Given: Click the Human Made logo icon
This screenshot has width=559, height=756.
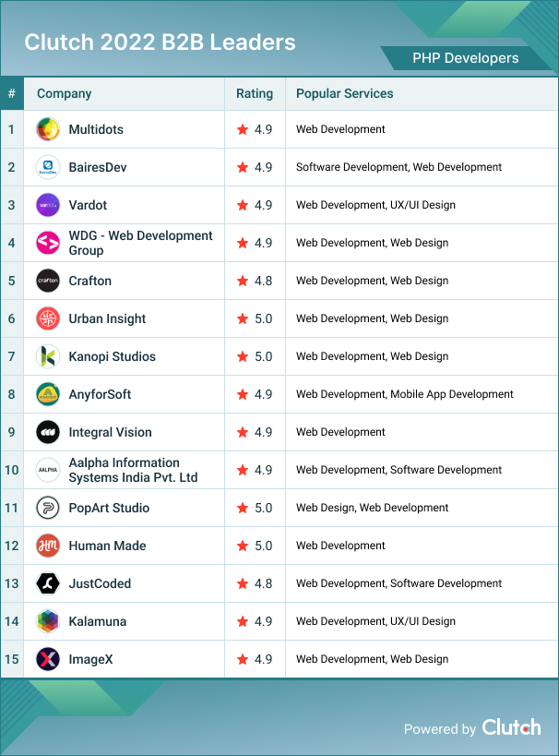Looking at the screenshot, I should coord(48,546).
